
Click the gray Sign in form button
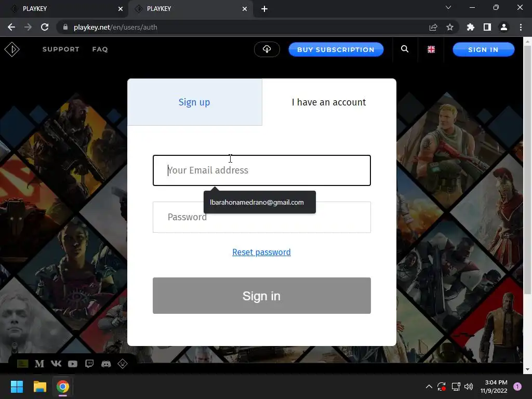[262, 296]
